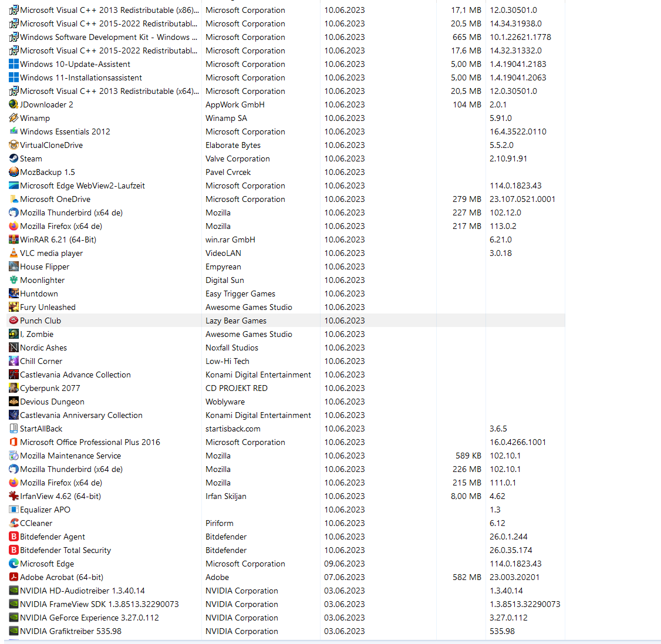This screenshot has width=661, height=644.
Task: Click the StartAllBack icon
Action: pyautogui.click(x=14, y=428)
